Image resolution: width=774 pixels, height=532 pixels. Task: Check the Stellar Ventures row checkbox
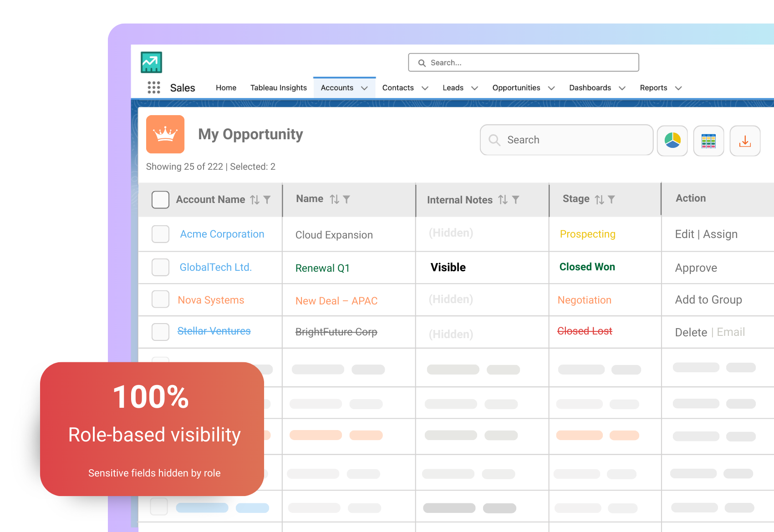pos(160,332)
